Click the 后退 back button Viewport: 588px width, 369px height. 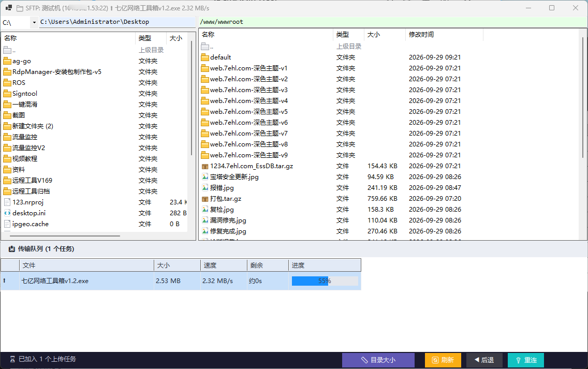[x=484, y=360]
